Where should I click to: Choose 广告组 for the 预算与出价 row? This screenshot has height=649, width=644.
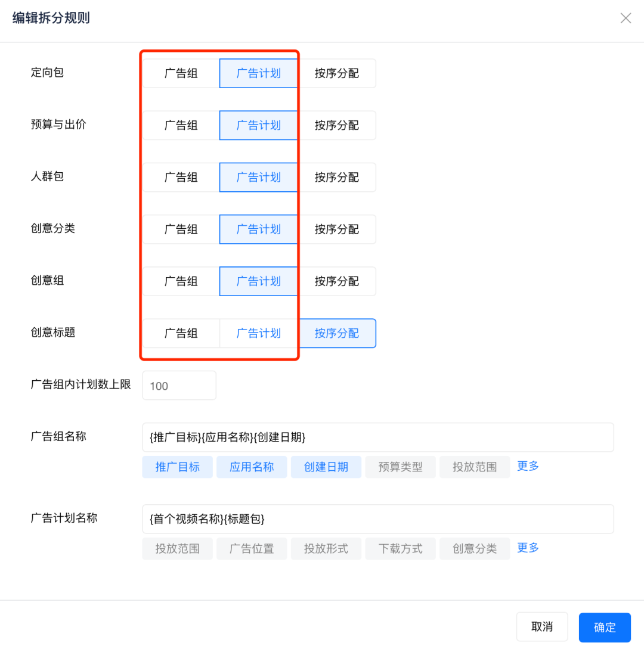click(181, 125)
